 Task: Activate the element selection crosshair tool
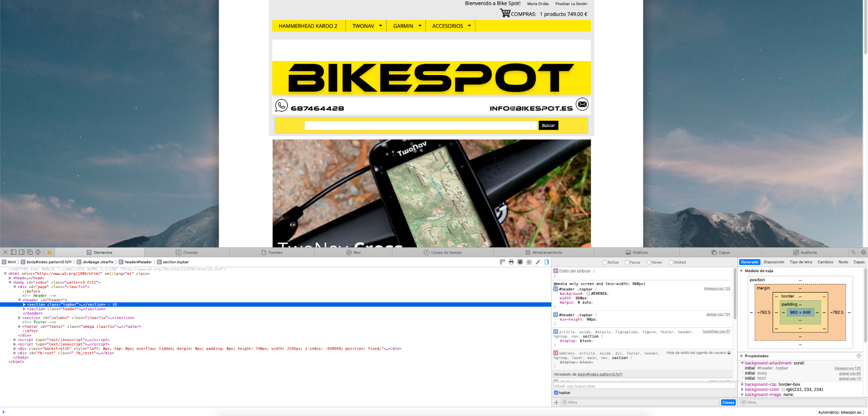point(38,252)
